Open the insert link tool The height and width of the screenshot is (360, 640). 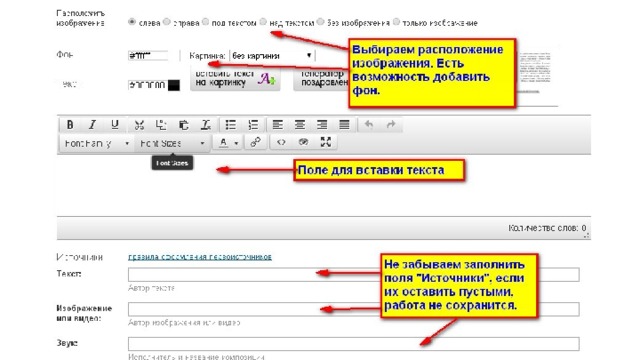(x=256, y=142)
